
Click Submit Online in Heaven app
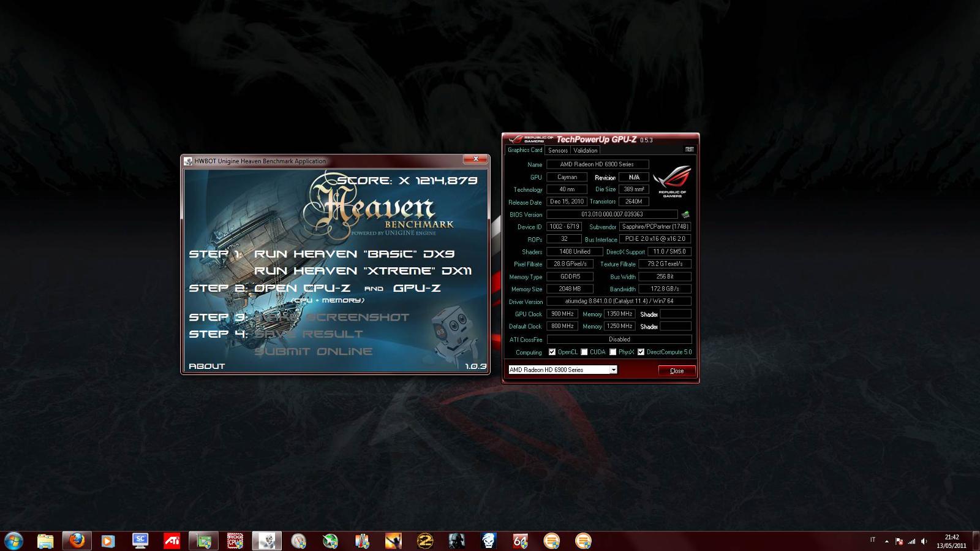click(313, 351)
